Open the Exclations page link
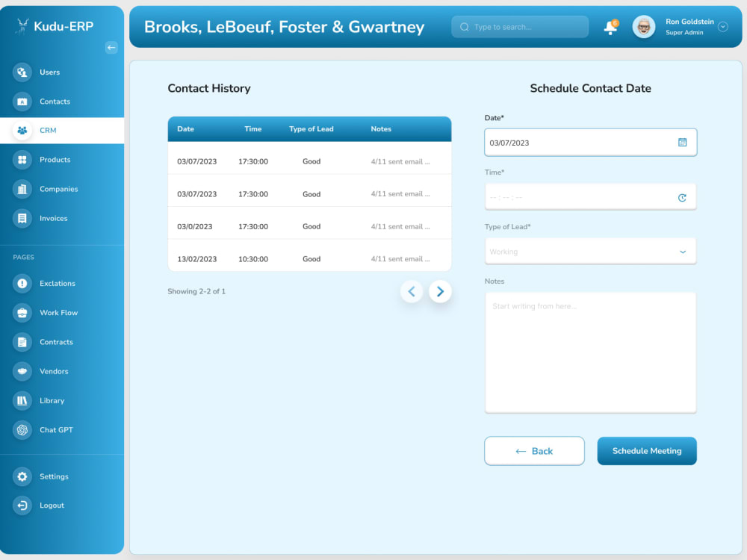The image size is (747, 560). [58, 283]
